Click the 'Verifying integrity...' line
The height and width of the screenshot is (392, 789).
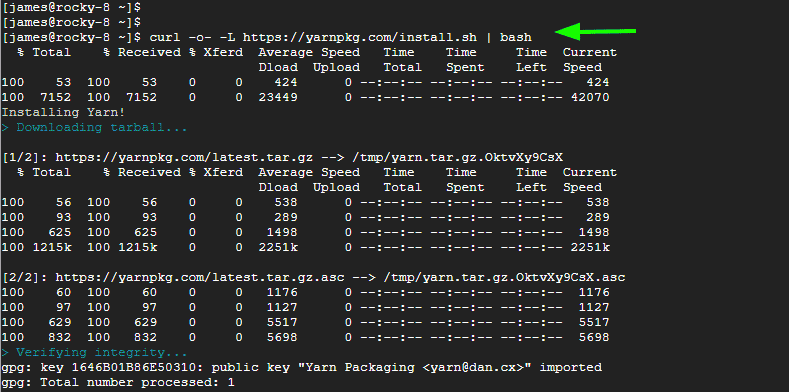coord(95,352)
